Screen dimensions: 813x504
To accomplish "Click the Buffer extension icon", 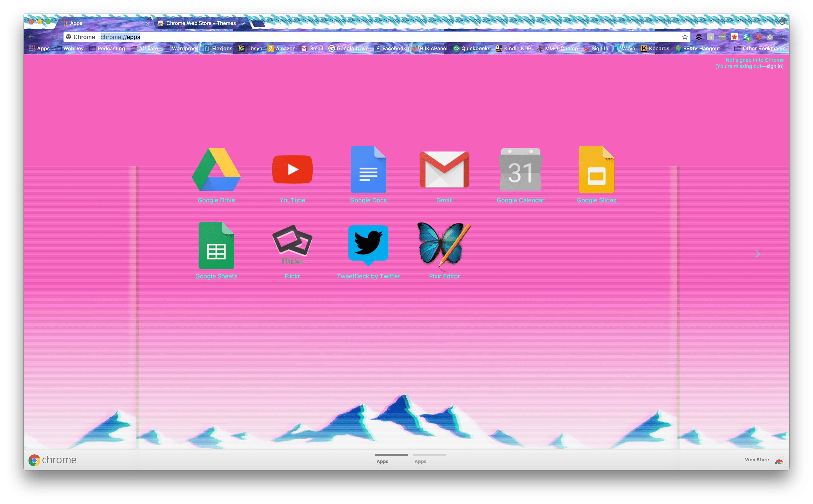I will point(699,37).
